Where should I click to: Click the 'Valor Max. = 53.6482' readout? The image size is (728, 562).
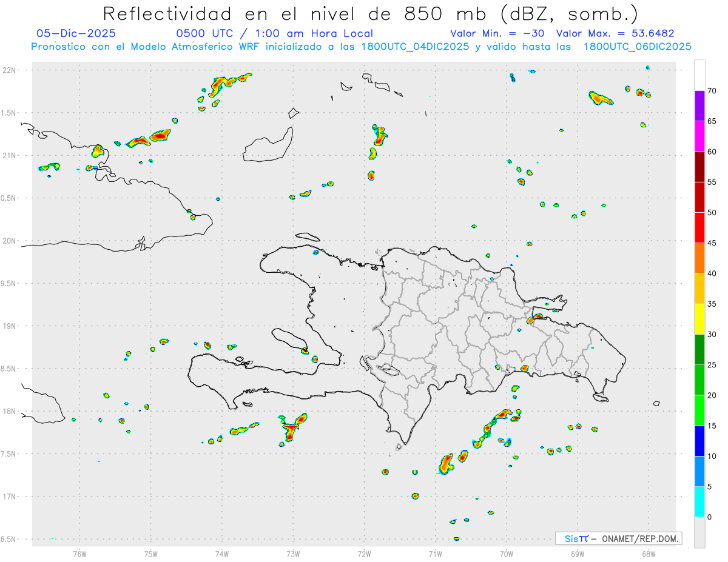click(x=615, y=33)
